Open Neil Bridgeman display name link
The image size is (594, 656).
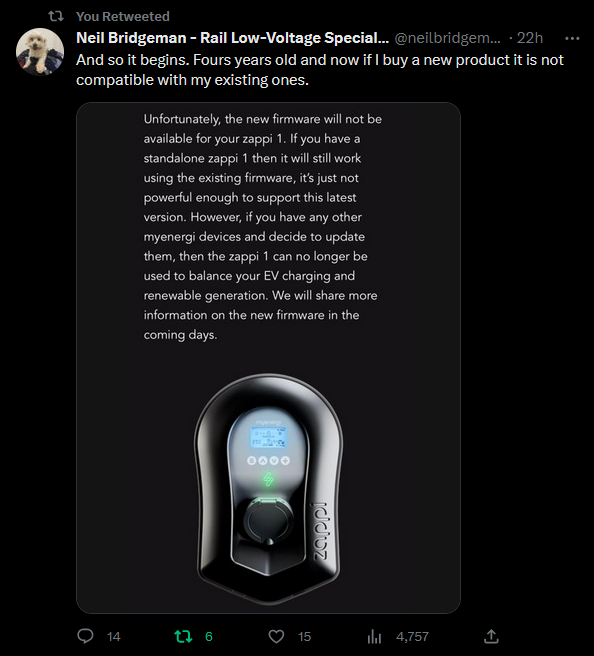click(233, 38)
